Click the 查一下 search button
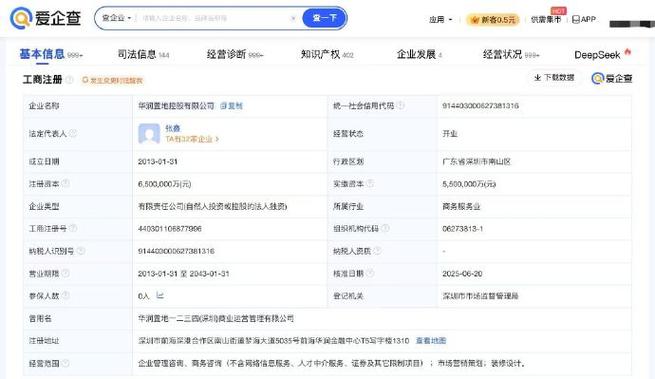This screenshot has width=655, height=379. [324, 18]
